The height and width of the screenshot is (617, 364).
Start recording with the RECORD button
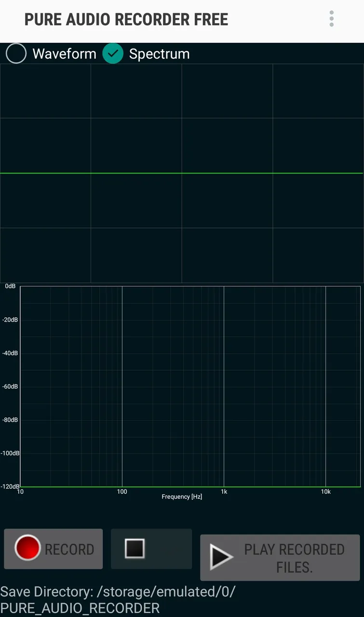[x=54, y=549]
